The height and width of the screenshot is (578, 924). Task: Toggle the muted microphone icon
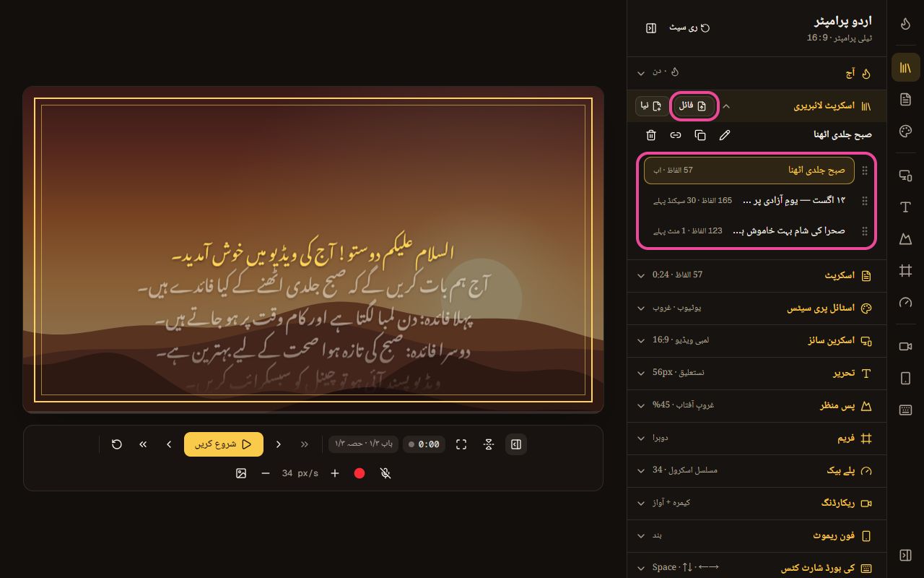385,473
